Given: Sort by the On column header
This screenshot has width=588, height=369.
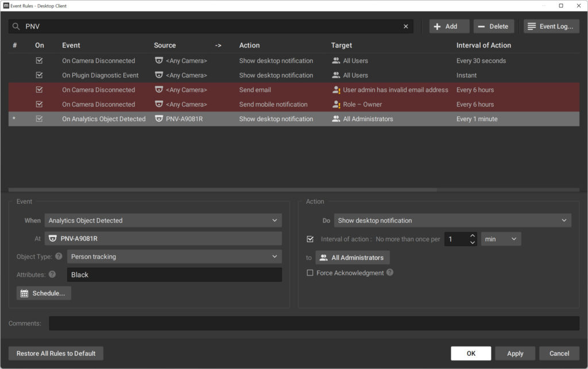Looking at the screenshot, I should point(40,45).
